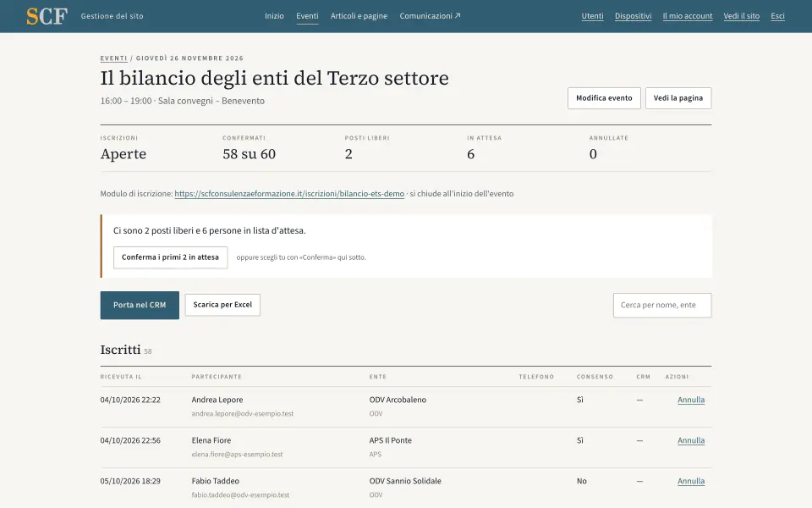Click the event time and venue line
Image resolution: width=812 pixels, height=508 pixels.
(x=183, y=101)
